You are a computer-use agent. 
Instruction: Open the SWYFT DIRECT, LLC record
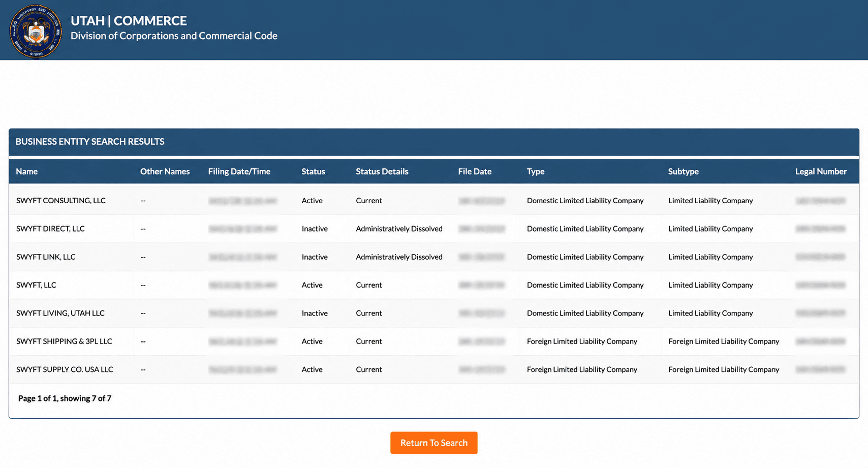click(x=50, y=229)
